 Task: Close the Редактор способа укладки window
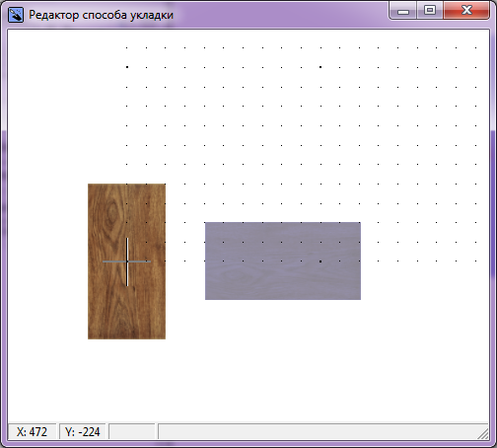(466, 11)
